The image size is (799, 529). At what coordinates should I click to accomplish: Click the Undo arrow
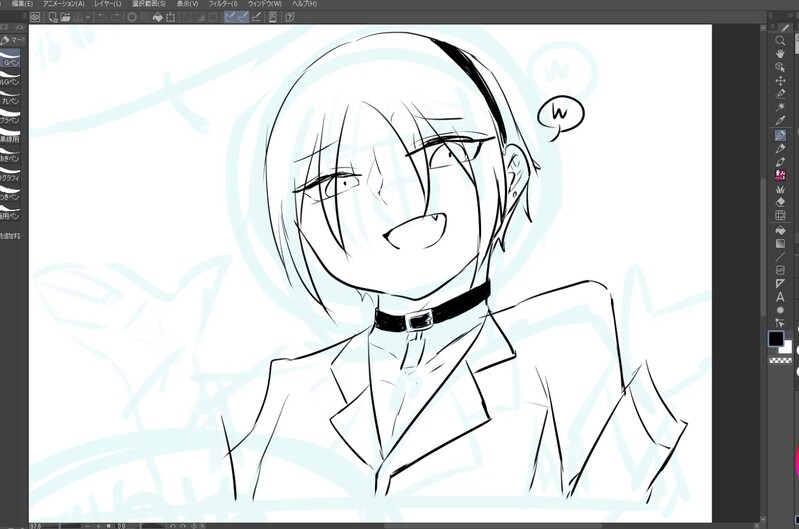pos(102,17)
